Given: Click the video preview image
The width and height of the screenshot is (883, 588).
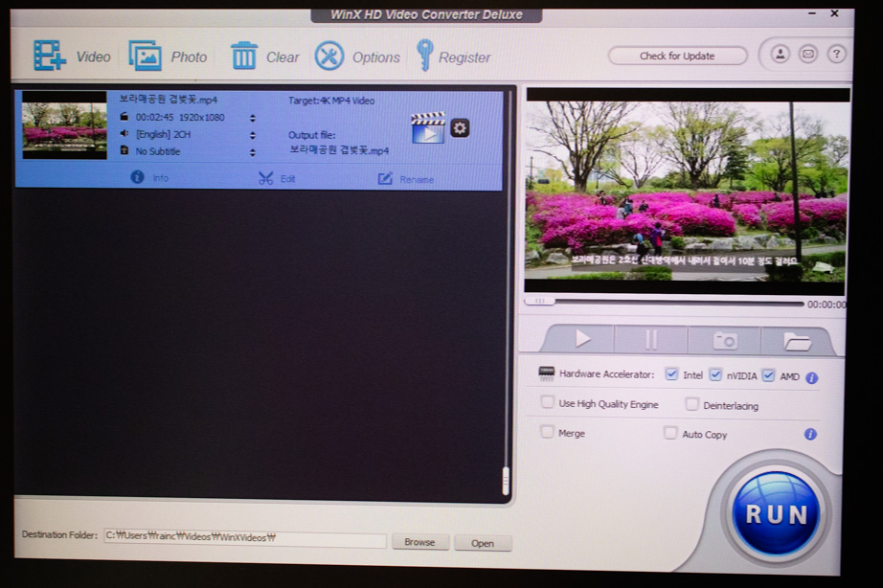Looking at the screenshot, I should point(687,191).
